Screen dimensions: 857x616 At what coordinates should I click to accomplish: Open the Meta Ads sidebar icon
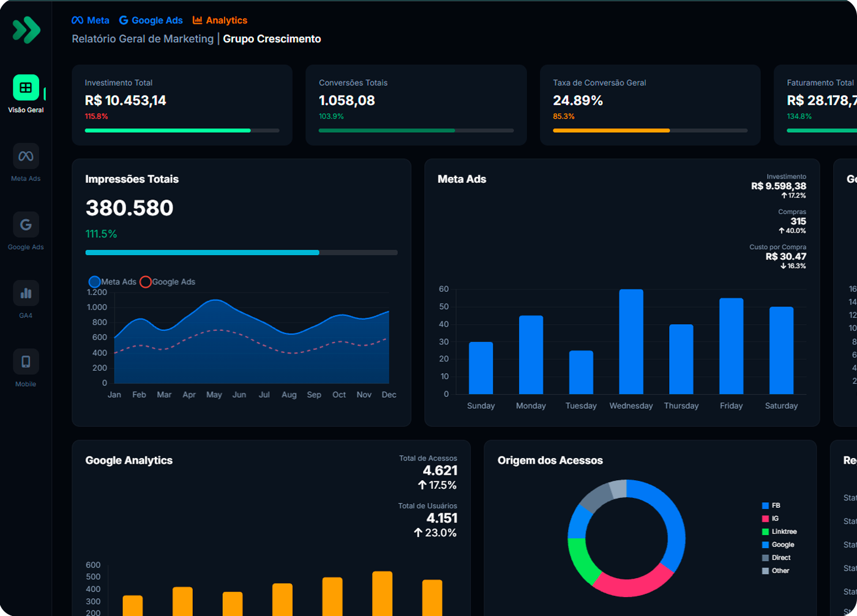point(26,156)
